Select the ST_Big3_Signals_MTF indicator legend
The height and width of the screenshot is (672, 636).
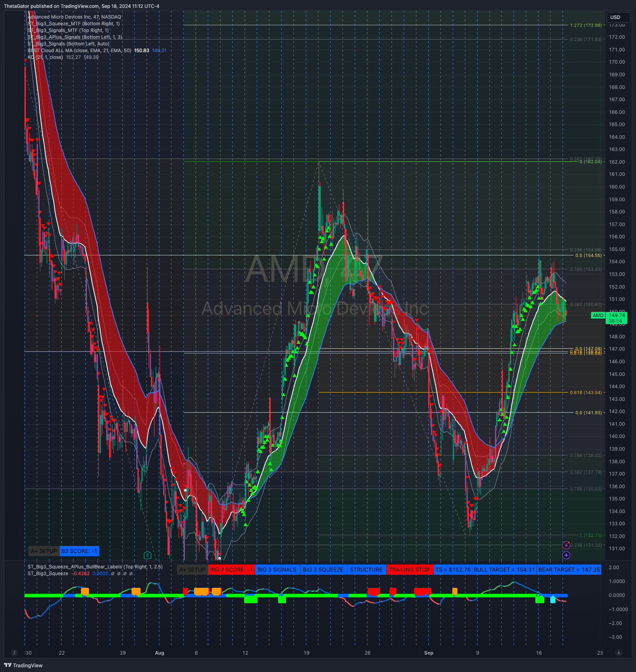(x=68, y=30)
